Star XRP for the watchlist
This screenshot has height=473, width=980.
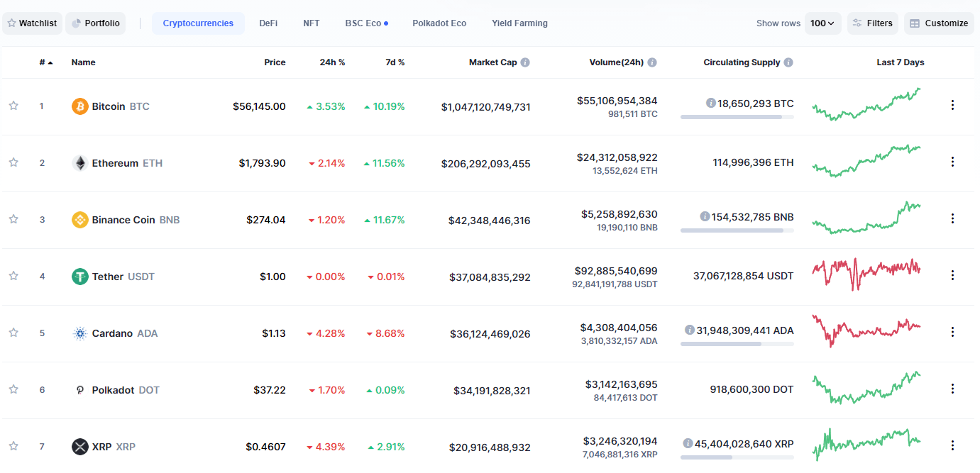[x=13, y=446]
